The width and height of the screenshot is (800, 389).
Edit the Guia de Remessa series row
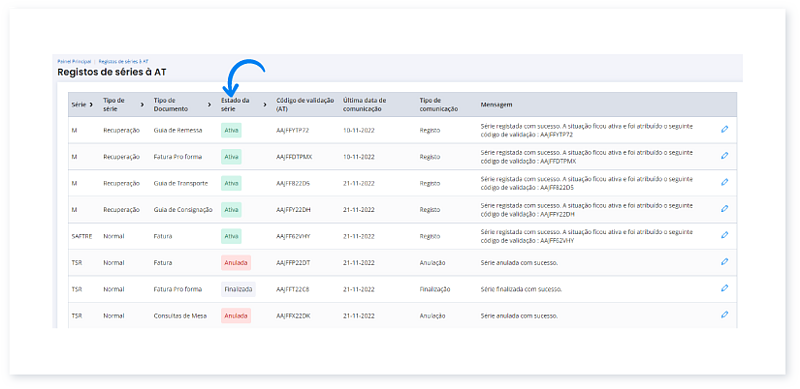pyautogui.click(x=724, y=129)
